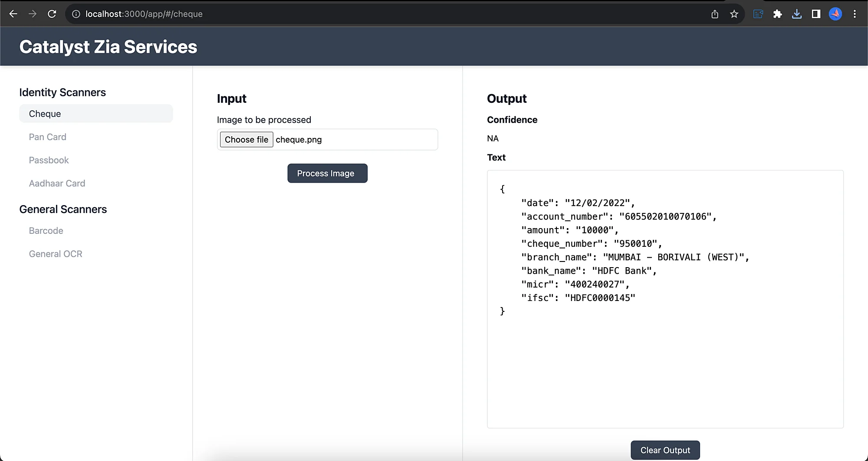
Task: Go back with the browser back arrow
Action: pos(13,14)
